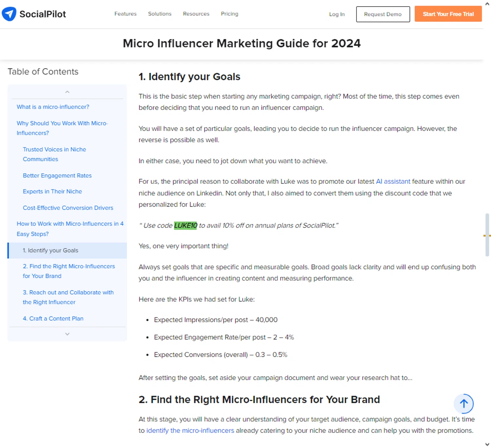Jump to What is a micro-influencer section
491x448 pixels.
[53, 107]
